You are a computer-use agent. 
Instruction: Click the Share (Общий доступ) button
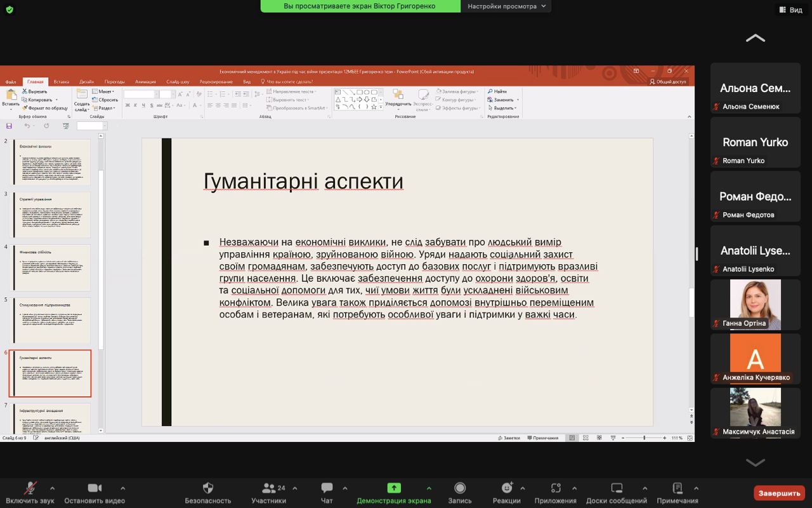point(669,82)
